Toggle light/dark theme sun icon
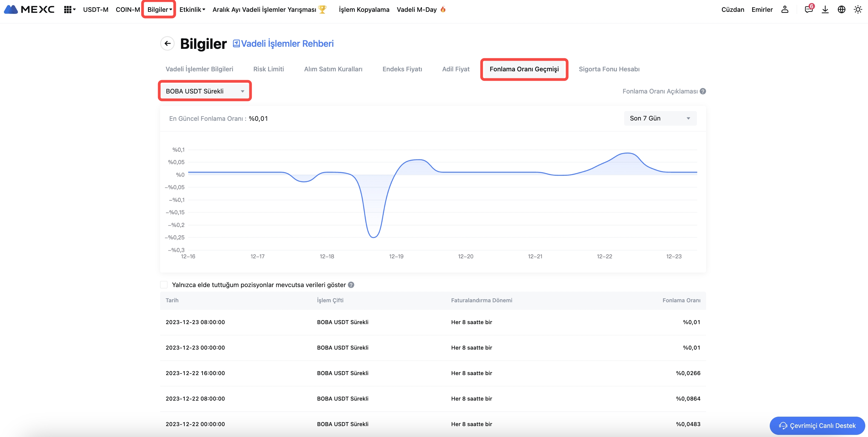868x437 pixels. [x=858, y=9]
